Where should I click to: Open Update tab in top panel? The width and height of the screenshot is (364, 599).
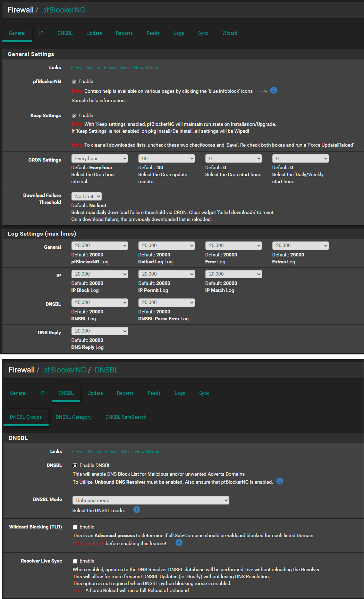pos(94,33)
